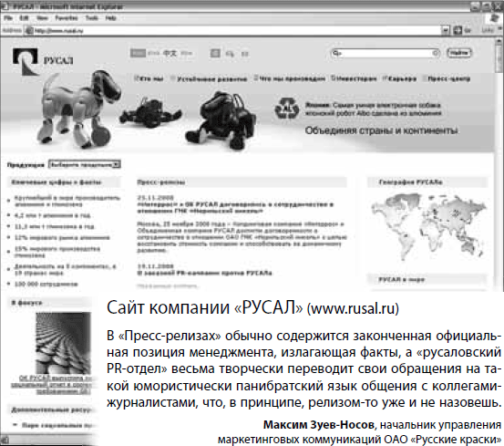Click the rightmost small icon before search
This screenshot has height=446, width=504.
[x=244, y=54]
